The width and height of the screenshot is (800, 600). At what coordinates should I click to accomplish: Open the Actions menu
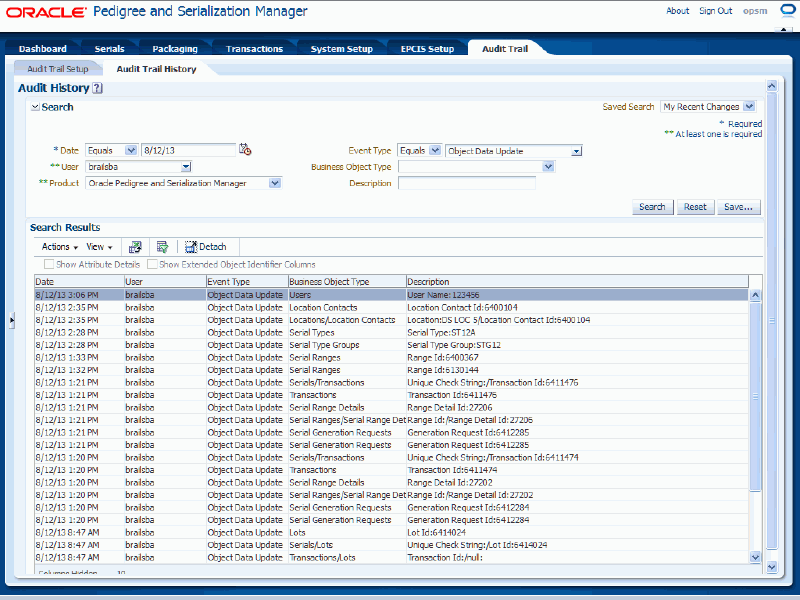60,247
